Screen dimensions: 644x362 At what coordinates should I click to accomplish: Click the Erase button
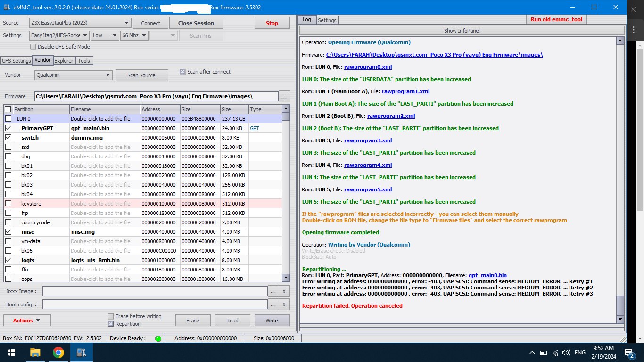[193, 321]
